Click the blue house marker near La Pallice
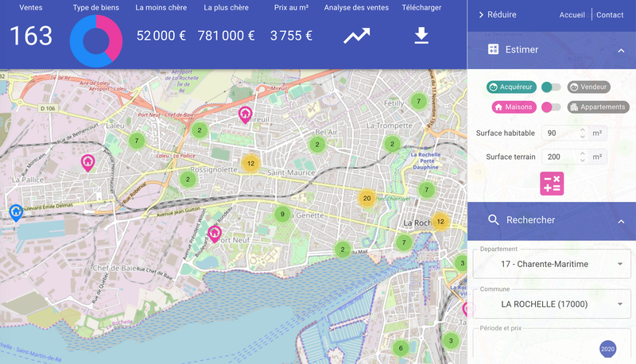This screenshot has width=636, height=364. click(x=15, y=212)
